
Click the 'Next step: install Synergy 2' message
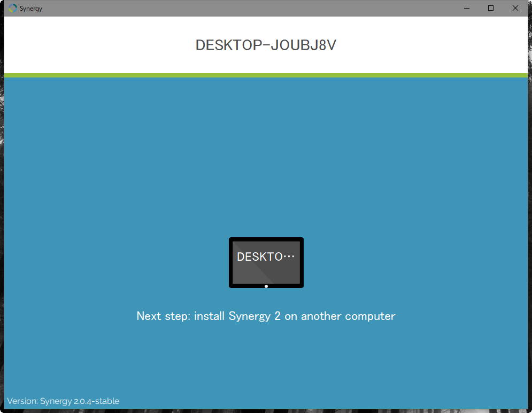click(x=266, y=316)
